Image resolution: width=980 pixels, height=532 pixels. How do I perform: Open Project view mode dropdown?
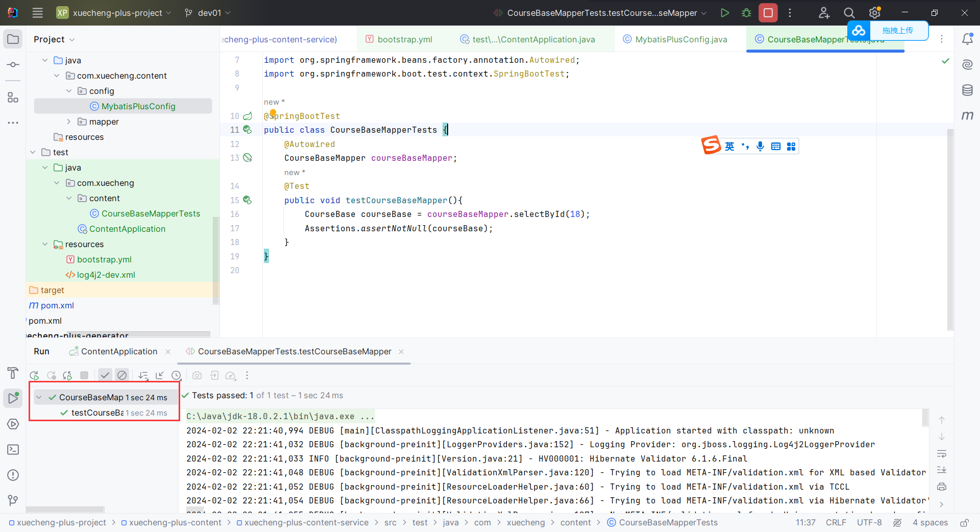click(54, 39)
